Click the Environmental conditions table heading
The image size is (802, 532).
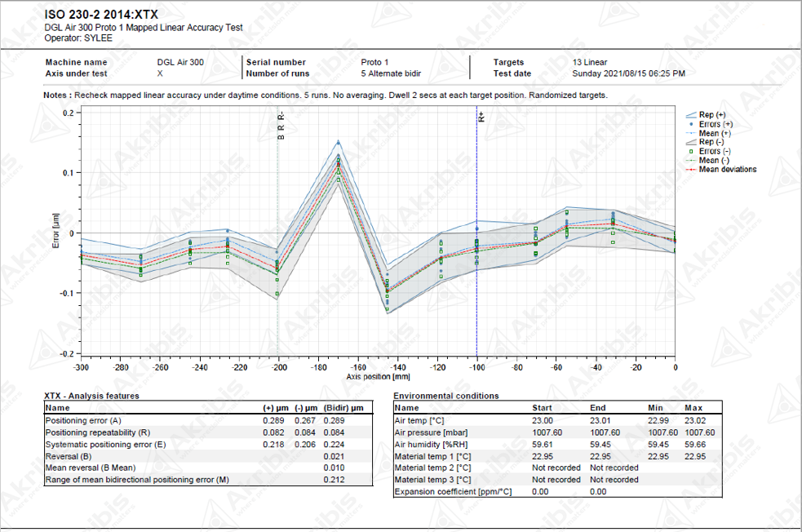[445, 396]
